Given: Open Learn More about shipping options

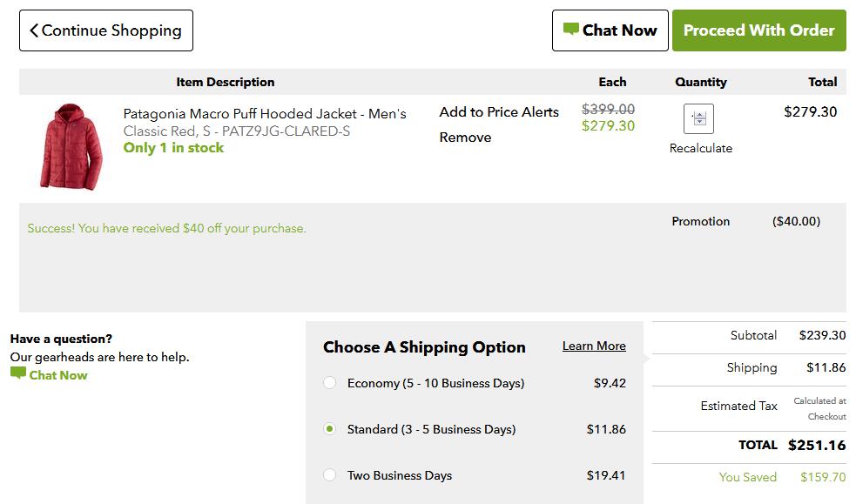Looking at the screenshot, I should [594, 346].
